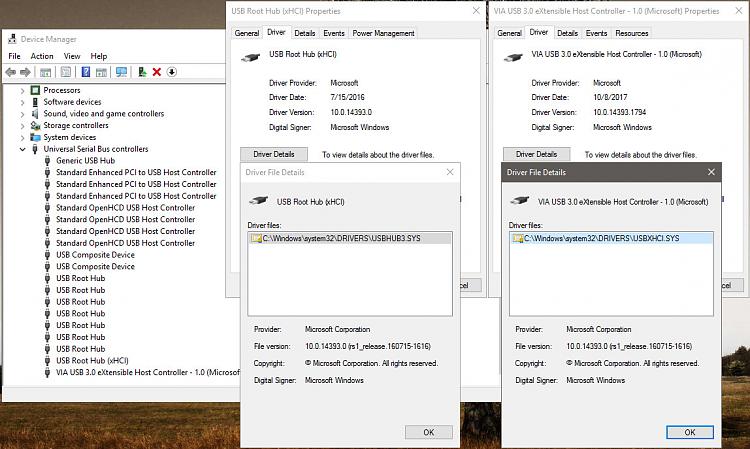Image resolution: width=750 pixels, height=449 pixels.
Task: Click the file icon next to USBXHCI.SYS
Action: 518,238
